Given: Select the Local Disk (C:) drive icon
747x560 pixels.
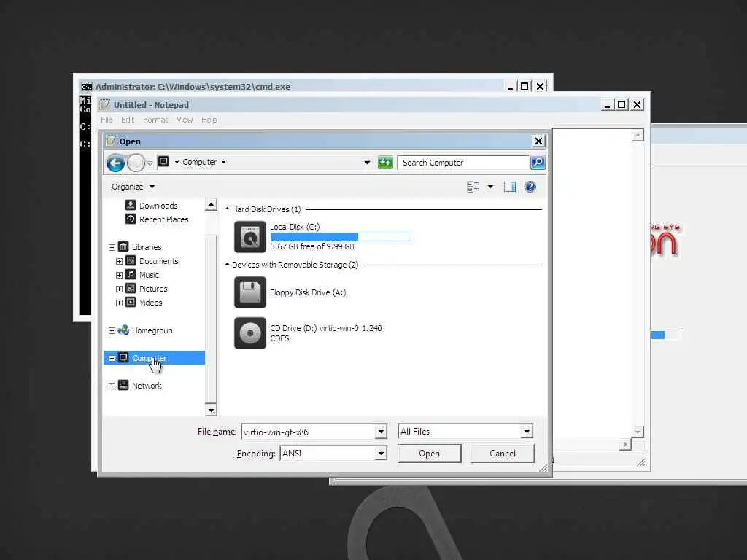Looking at the screenshot, I should [250, 237].
